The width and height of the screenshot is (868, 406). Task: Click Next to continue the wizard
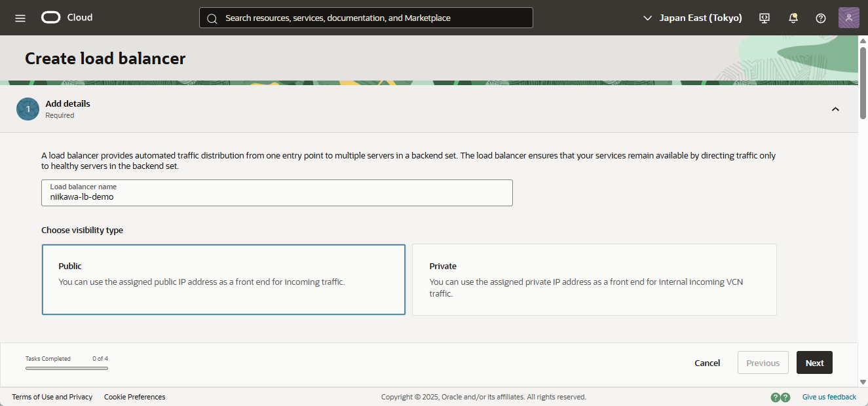(814, 363)
